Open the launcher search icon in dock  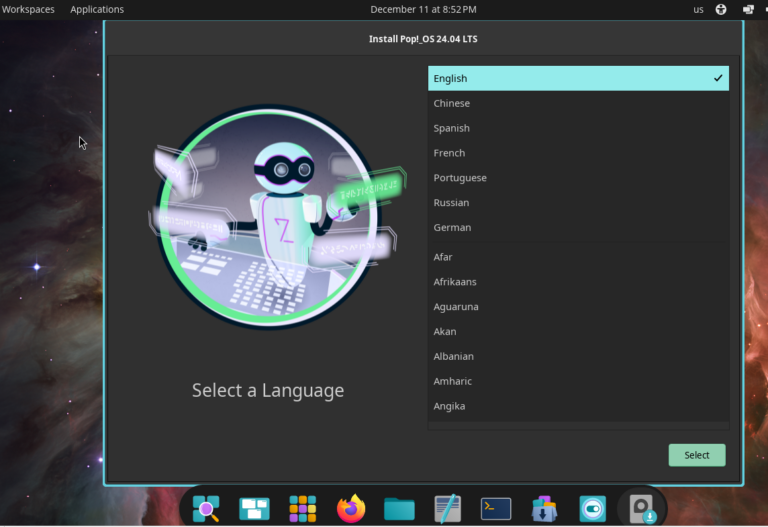206,509
